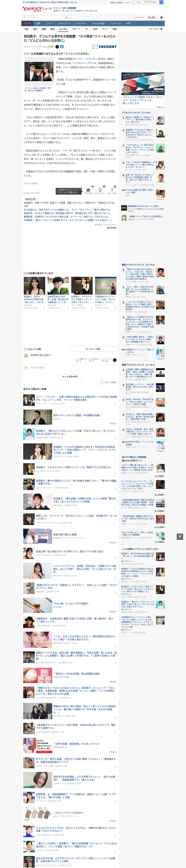Select the 経済 category

click(52, 29)
